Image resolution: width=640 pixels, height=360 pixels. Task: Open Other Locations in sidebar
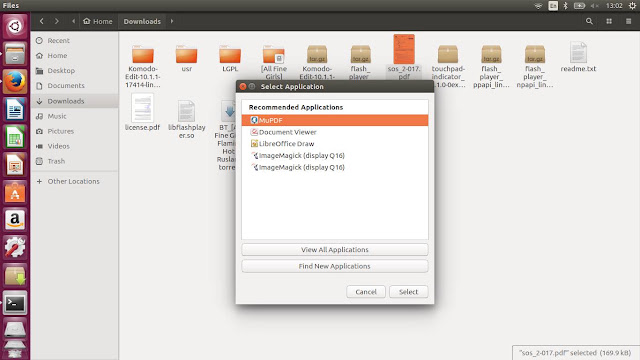(75, 181)
